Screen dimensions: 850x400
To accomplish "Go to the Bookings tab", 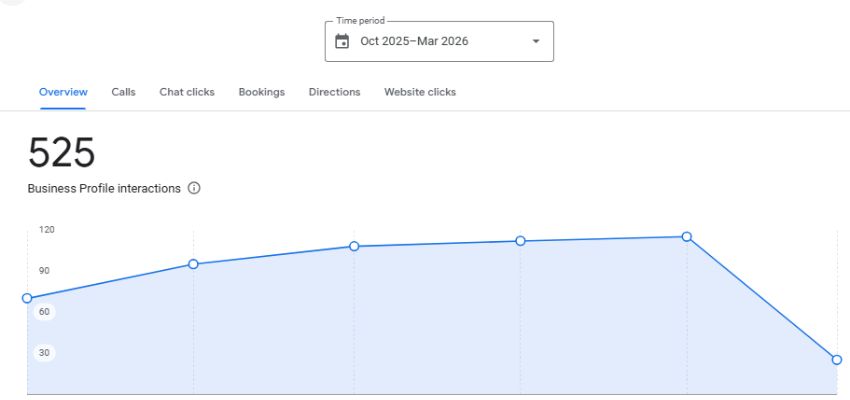I will tap(261, 92).
